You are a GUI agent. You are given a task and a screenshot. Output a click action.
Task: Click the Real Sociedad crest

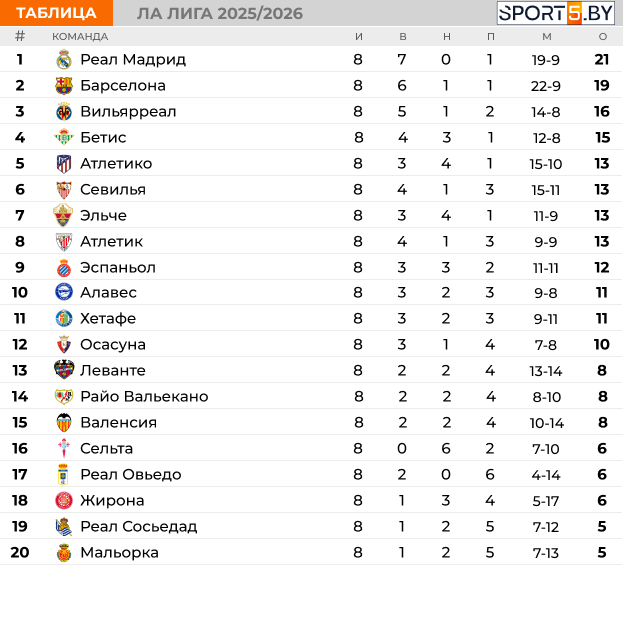[x=64, y=527]
